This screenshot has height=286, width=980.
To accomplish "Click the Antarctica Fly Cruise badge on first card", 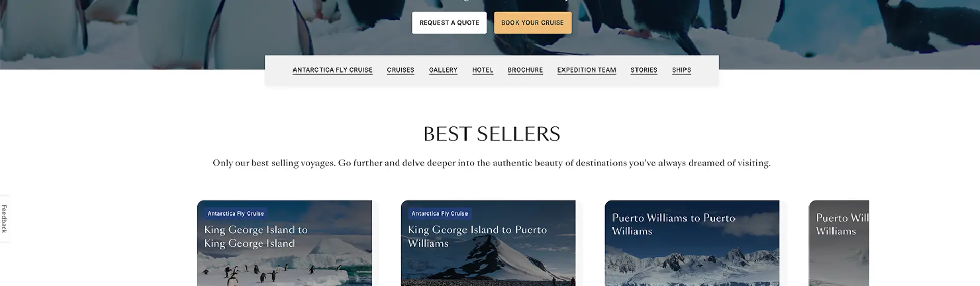I will [236, 213].
